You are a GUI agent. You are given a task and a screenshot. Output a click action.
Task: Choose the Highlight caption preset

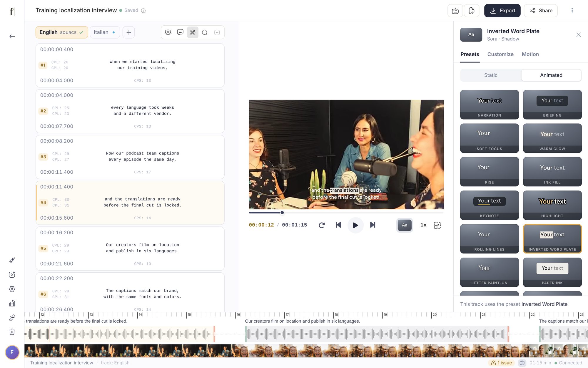click(x=552, y=205)
